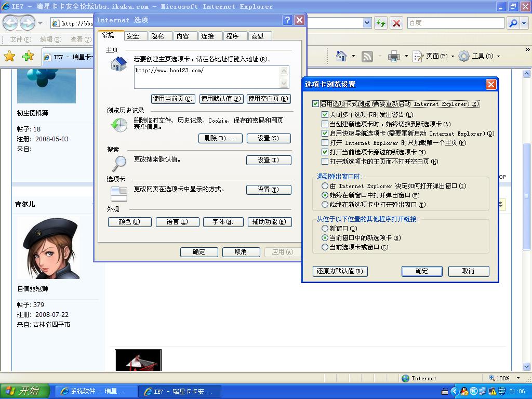Image resolution: width=532 pixels, height=399 pixels.
Task: Click the Print toolbar icon
Action: pyautogui.click(x=394, y=56)
